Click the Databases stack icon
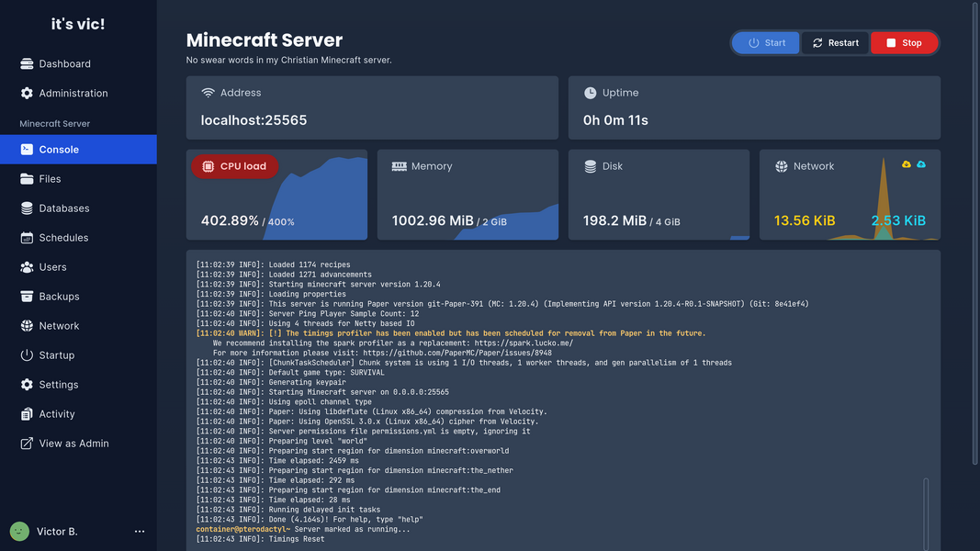The height and width of the screenshot is (551, 980). (x=27, y=208)
